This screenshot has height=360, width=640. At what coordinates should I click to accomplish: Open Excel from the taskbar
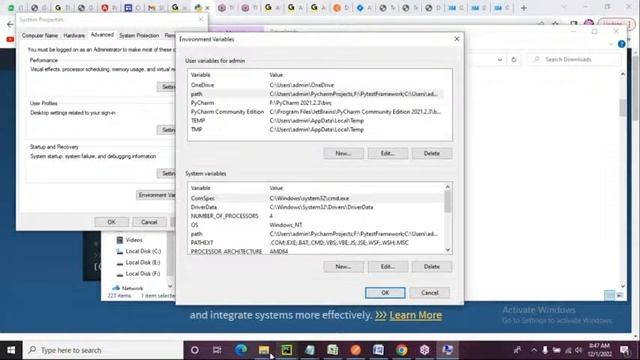tap(333, 350)
